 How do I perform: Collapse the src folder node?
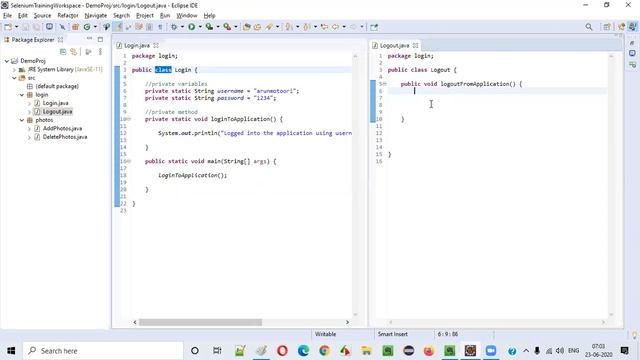14,78
